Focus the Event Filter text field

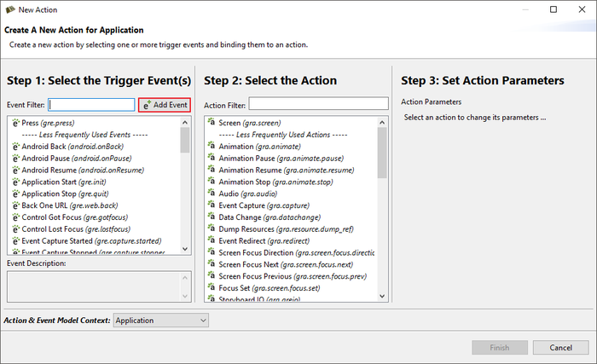pos(91,105)
